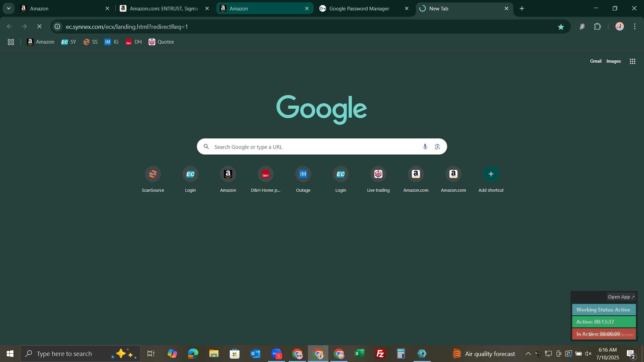Open FileZilla from taskbar
The width and height of the screenshot is (644, 362).
click(x=380, y=354)
